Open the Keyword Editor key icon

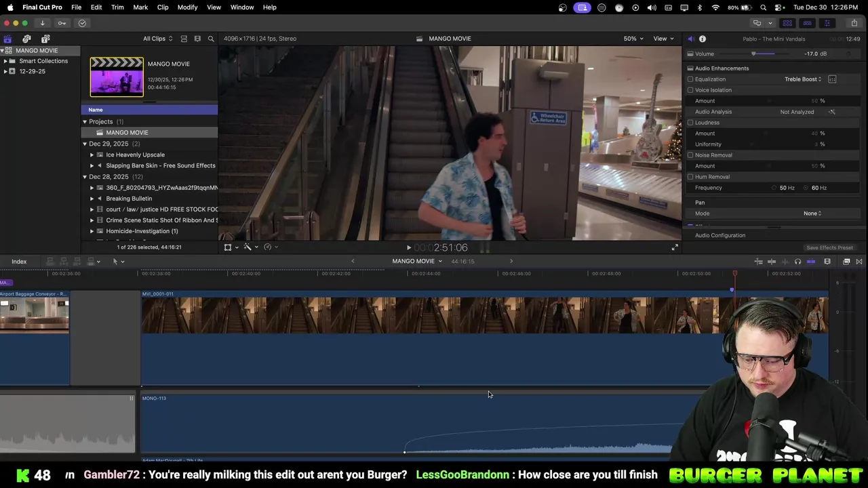pyautogui.click(x=62, y=23)
